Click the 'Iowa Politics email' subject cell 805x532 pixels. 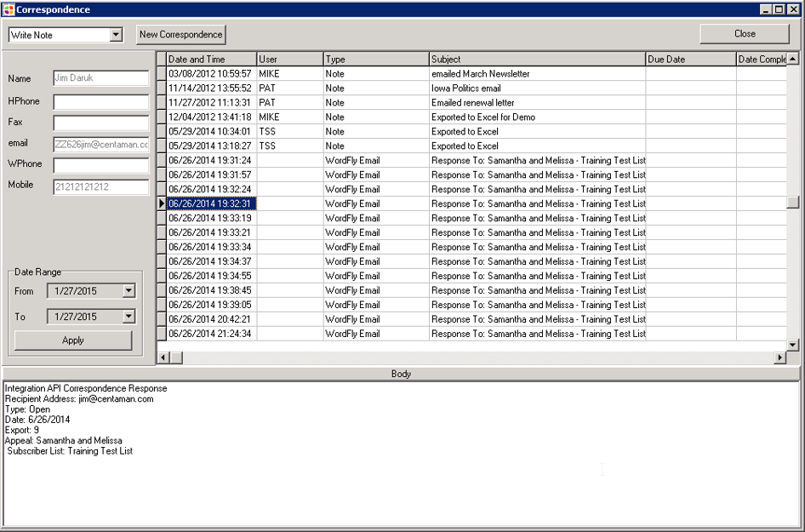[538, 89]
